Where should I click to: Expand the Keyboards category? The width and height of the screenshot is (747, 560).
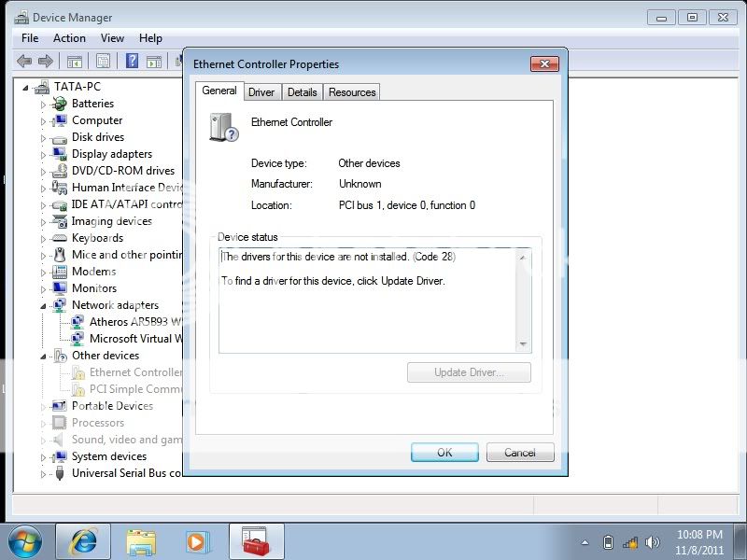(43, 238)
